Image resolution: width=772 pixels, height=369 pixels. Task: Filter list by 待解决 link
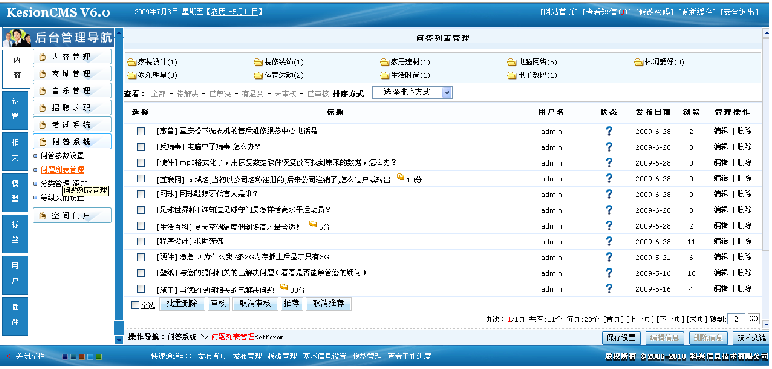click(187, 93)
